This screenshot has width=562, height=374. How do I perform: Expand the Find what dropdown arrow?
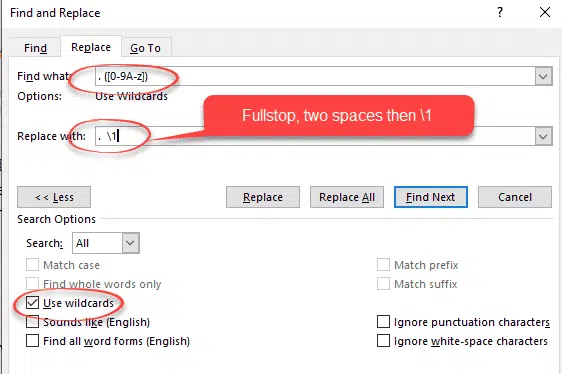pyautogui.click(x=543, y=76)
